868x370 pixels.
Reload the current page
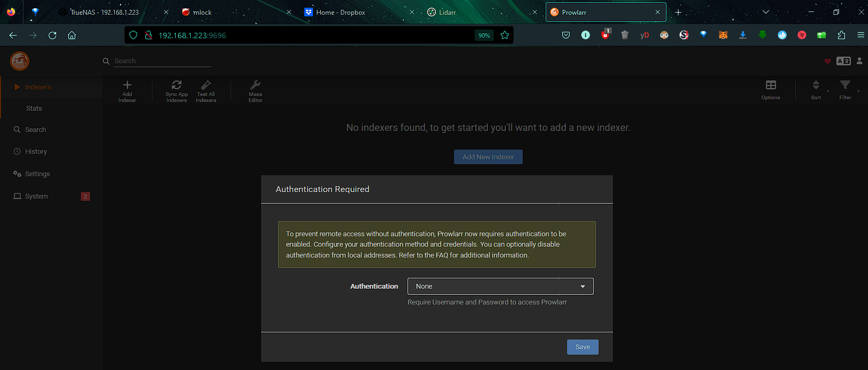[52, 35]
